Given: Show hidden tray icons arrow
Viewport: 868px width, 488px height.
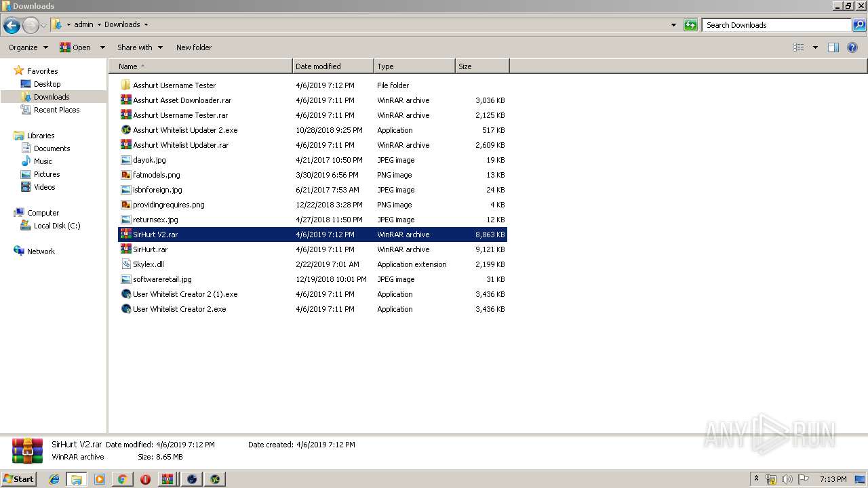Looking at the screenshot, I should [757, 479].
